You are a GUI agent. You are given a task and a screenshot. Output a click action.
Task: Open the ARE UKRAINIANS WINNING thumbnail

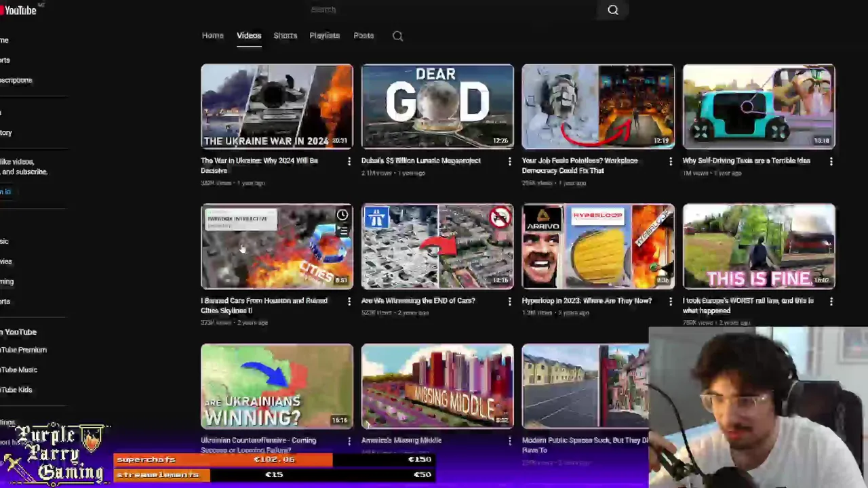tap(277, 386)
